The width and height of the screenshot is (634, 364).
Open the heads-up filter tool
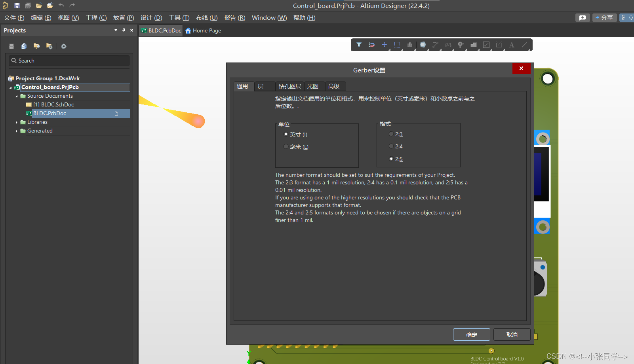click(x=359, y=45)
